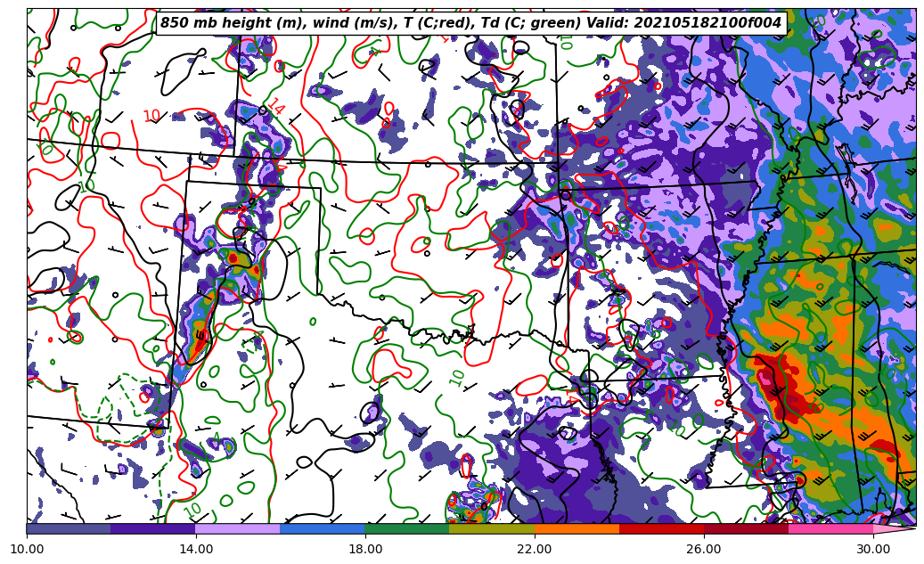Select the green 18–20 colorbar segment
Viewport: 924px width, 564px height.
click(x=407, y=528)
